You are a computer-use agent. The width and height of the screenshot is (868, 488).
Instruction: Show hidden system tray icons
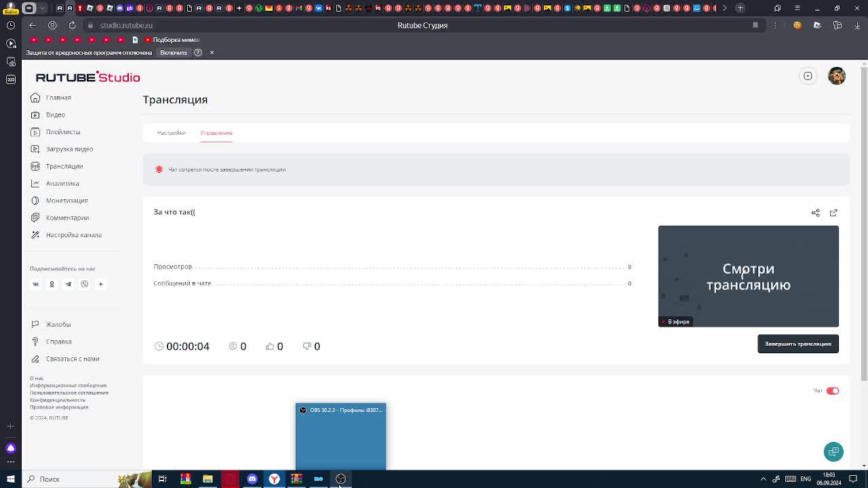pos(764,479)
